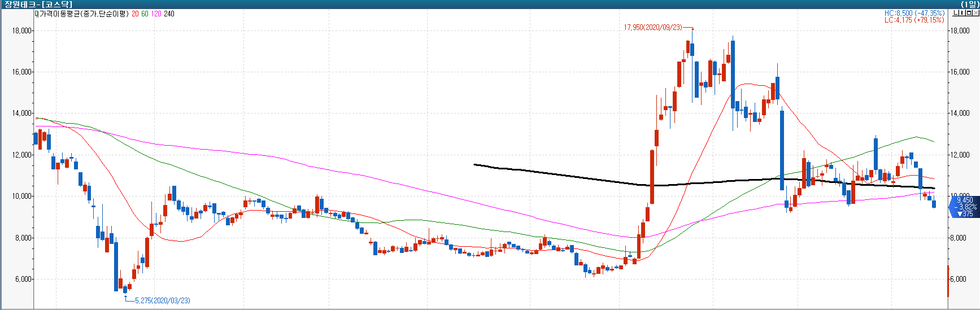This screenshot has height=310, width=980.
Task: Click the red volume bar on right axis
Action: [948, 281]
